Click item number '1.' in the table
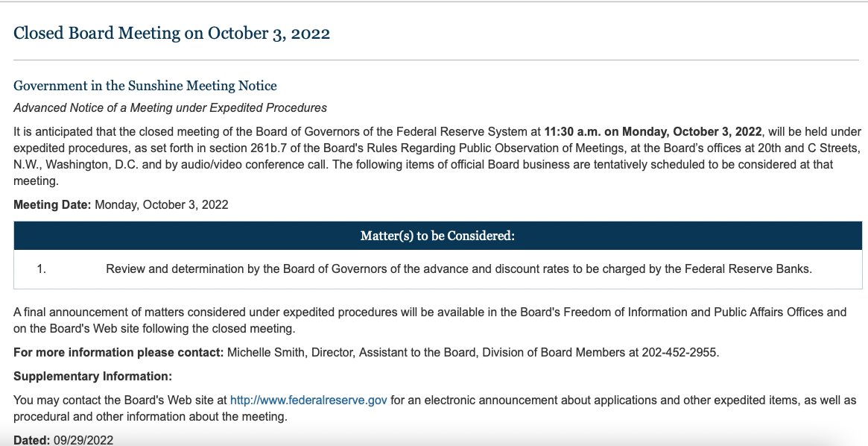868x446 pixels. tap(42, 269)
